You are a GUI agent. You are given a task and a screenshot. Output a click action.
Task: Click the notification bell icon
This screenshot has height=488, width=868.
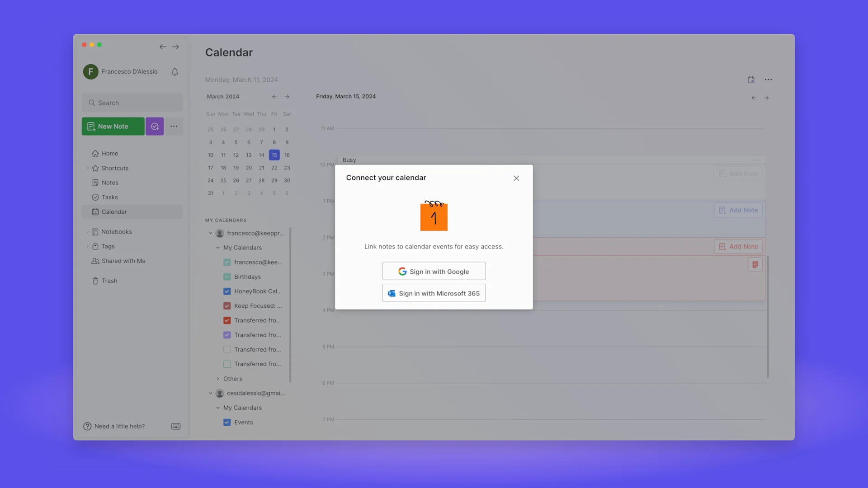[175, 72]
